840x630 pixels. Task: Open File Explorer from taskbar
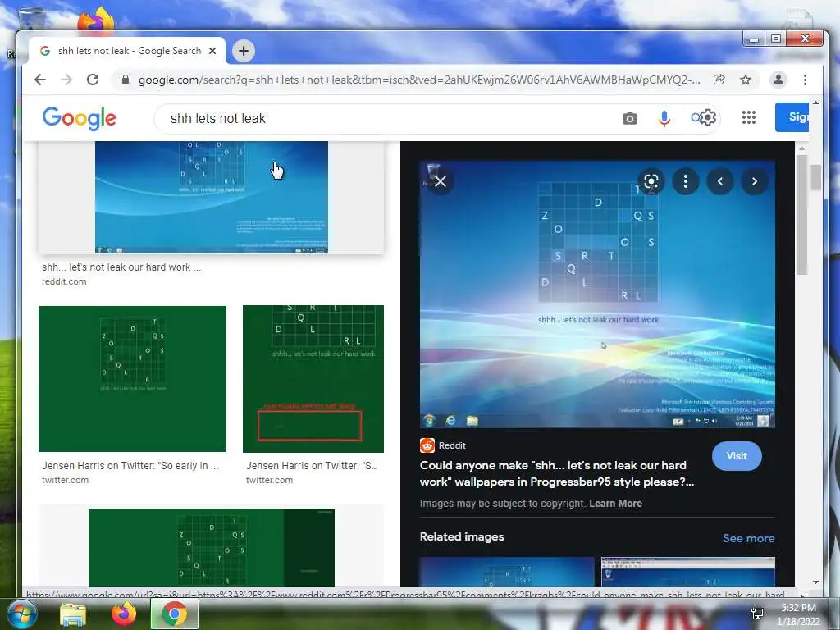click(x=73, y=614)
